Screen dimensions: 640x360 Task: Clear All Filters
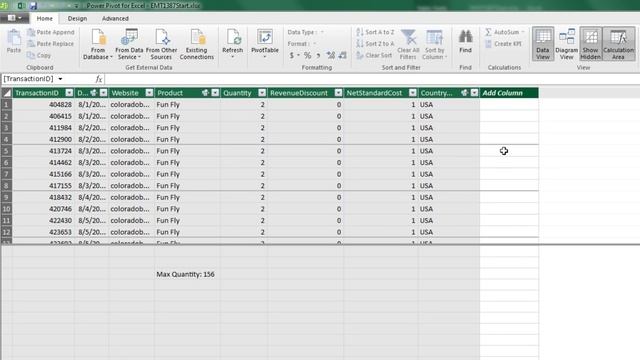tap(408, 44)
